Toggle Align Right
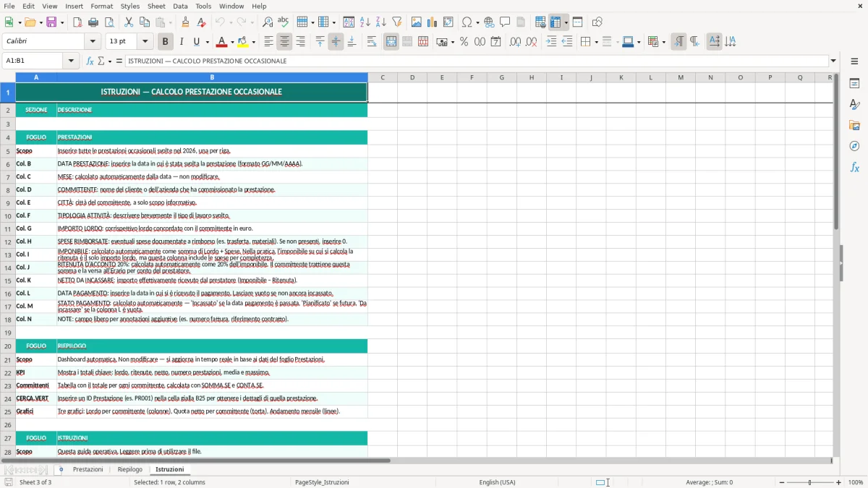The image size is (868, 488). click(x=300, y=42)
